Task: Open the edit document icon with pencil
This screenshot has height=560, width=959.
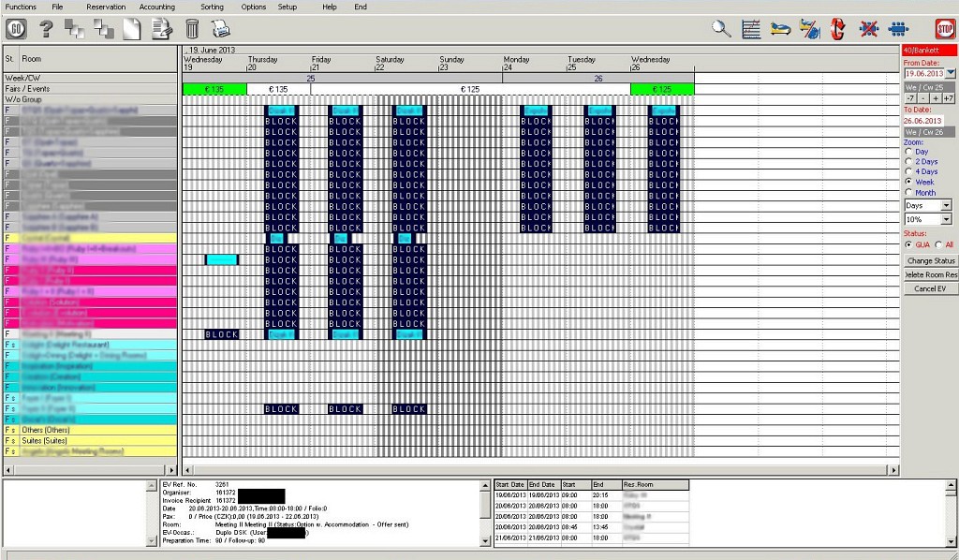Action: click(x=162, y=29)
